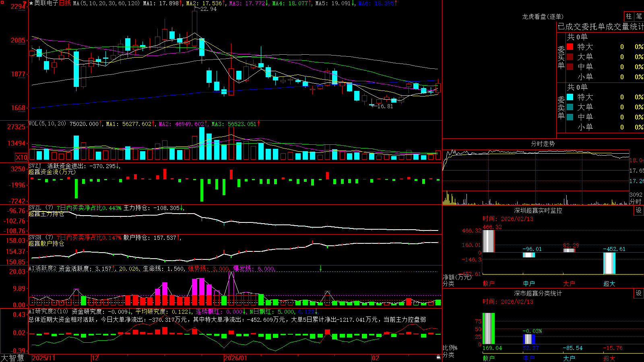644x362 pixels.
Task: Select the SVZL (7) indicator name
Action: pos(41,208)
